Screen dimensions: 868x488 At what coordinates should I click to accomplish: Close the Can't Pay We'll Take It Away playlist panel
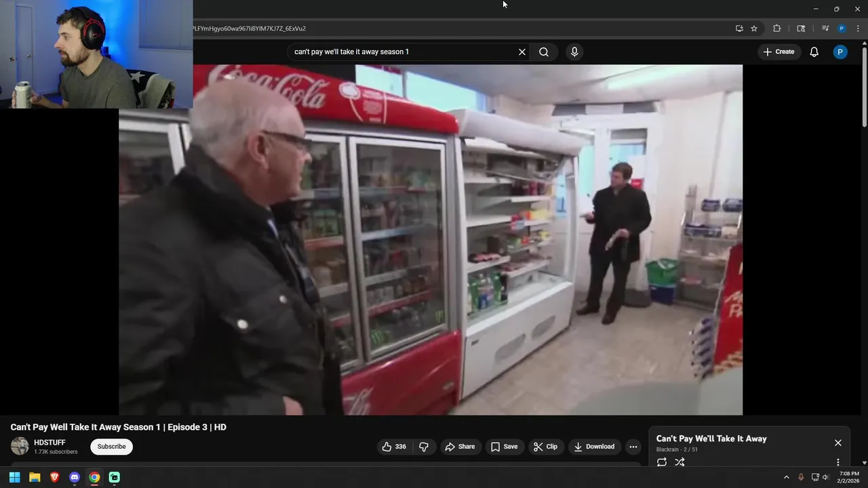[x=838, y=443]
